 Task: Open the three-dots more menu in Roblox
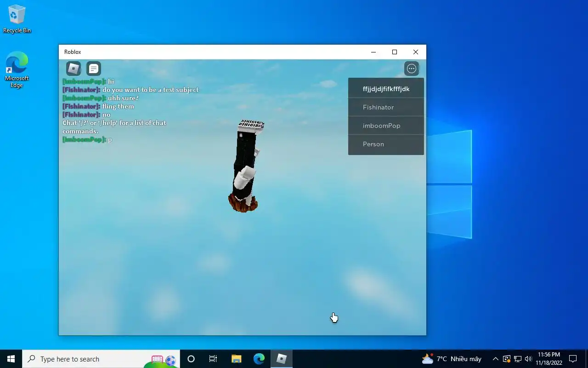coord(412,69)
